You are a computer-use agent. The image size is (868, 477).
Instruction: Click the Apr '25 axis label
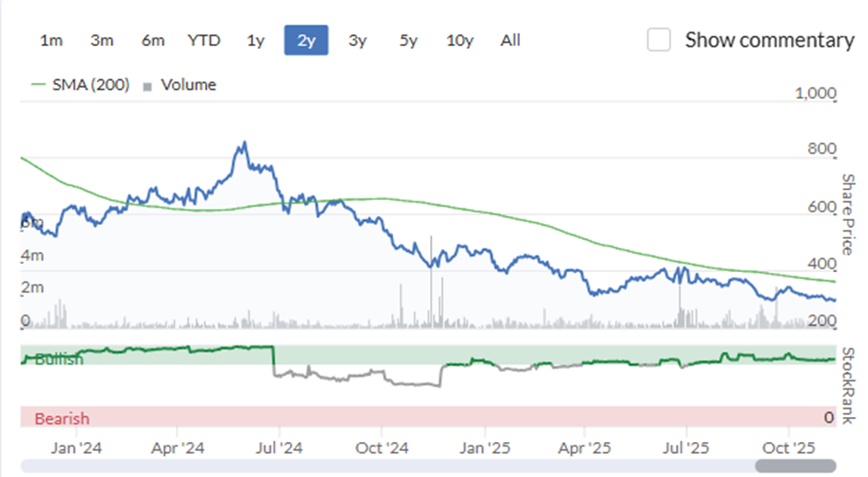(x=585, y=447)
